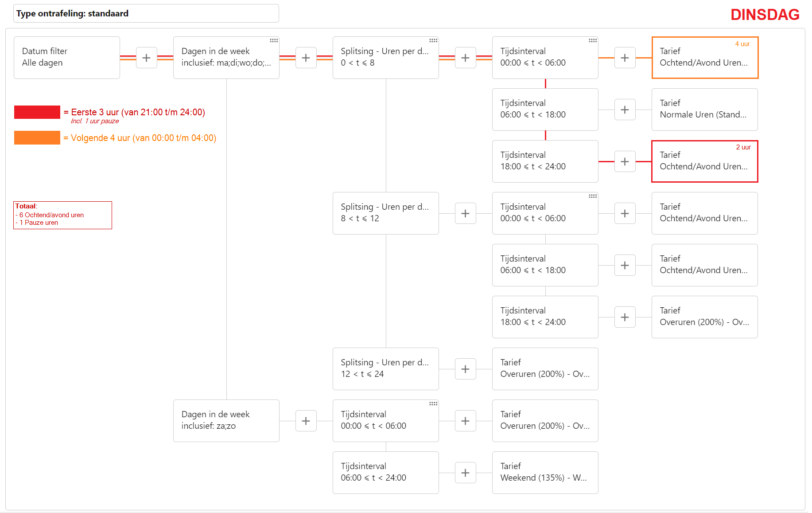
Task: Click plus after Splitsing 12 < t ≤ 24
Action: [465, 369]
